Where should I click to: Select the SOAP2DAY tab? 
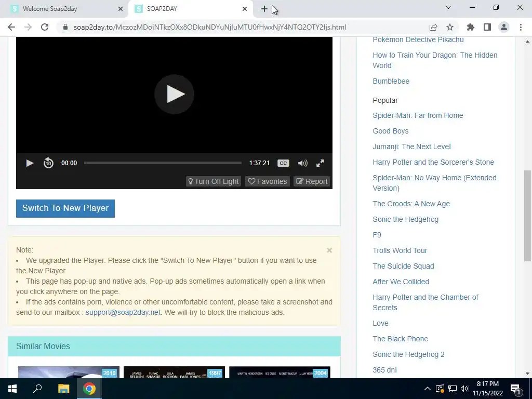(x=190, y=9)
